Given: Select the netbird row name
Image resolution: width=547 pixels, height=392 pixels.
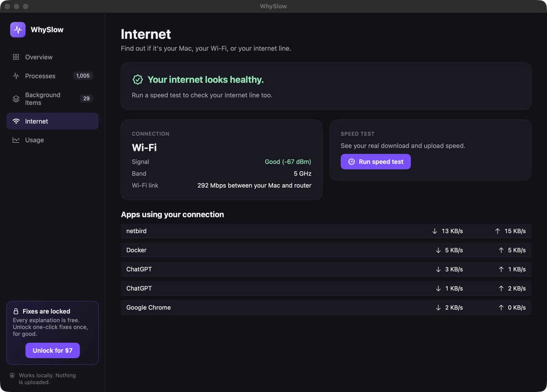Looking at the screenshot, I should click(136, 231).
